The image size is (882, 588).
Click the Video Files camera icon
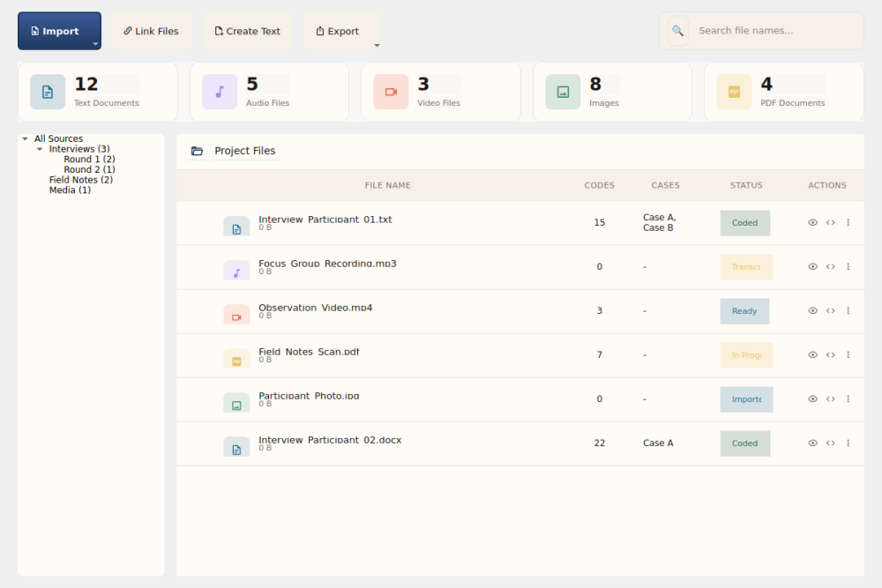392,92
